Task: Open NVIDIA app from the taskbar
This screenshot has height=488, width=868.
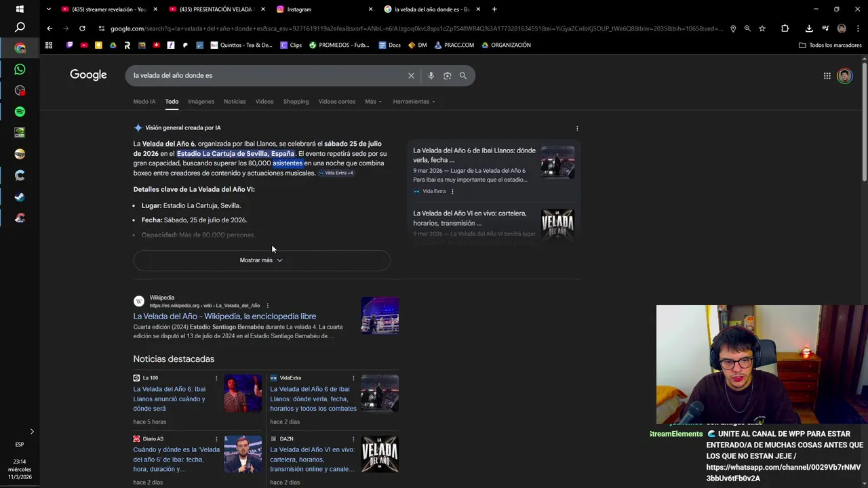Action: [20, 133]
